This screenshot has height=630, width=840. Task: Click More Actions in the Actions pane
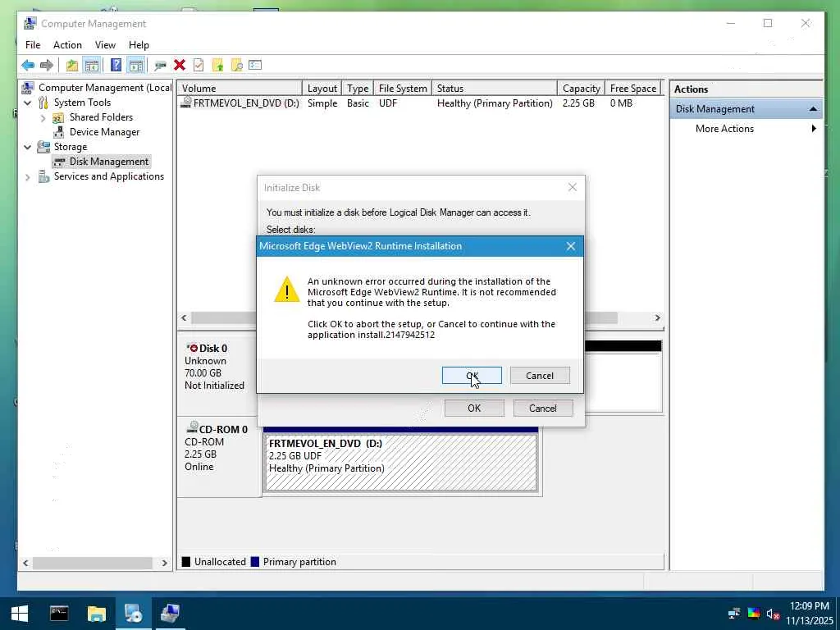(724, 129)
